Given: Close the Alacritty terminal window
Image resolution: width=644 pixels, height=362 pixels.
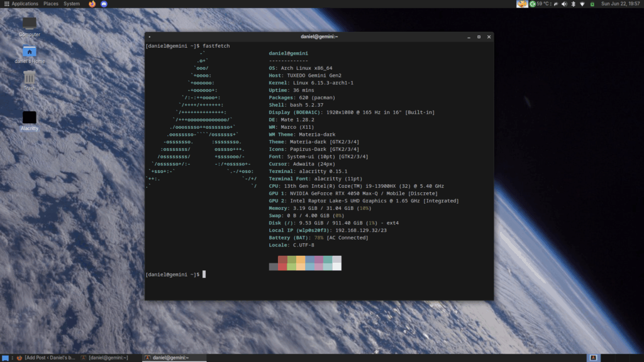Looking at the screenshot, I should pyautogui.click(x=489, y=37).
